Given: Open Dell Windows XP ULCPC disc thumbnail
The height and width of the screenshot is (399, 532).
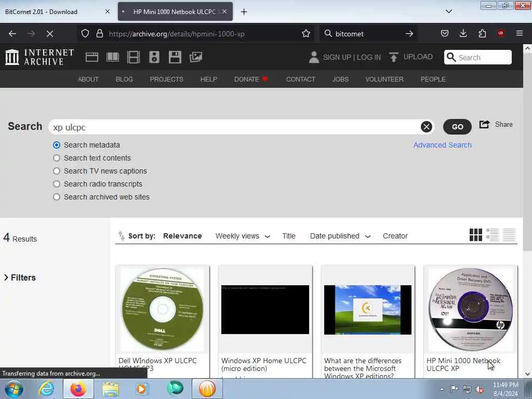Looking at the screenshot, I should (163, 310).
